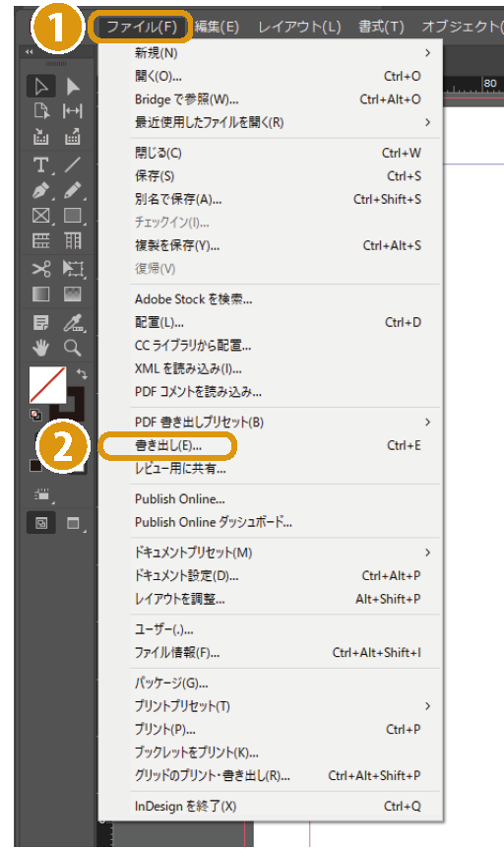The image size is (504, 849).
Task: Swap fill and stroke arrows
Action: (x=82, y=374)
